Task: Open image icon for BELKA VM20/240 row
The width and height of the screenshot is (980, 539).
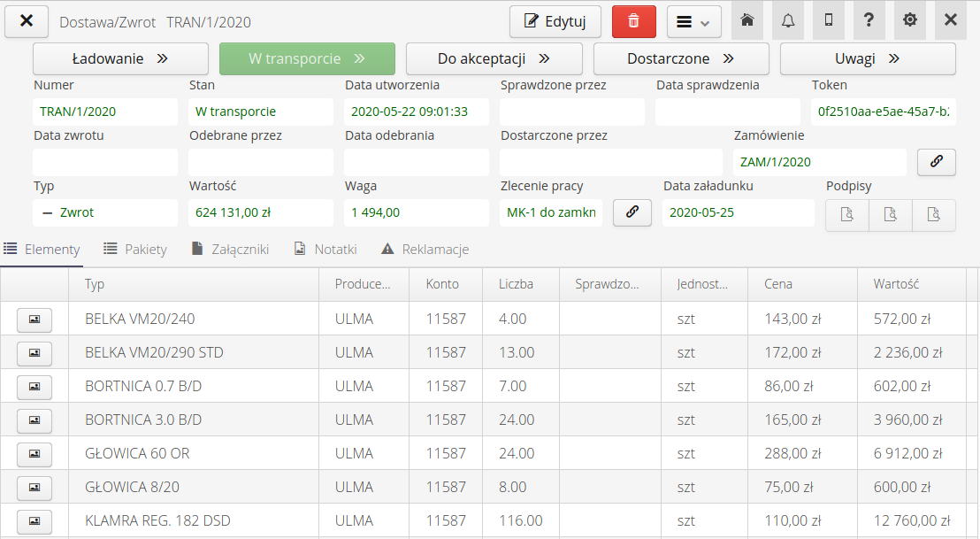Action: click(x=34, y=320)
